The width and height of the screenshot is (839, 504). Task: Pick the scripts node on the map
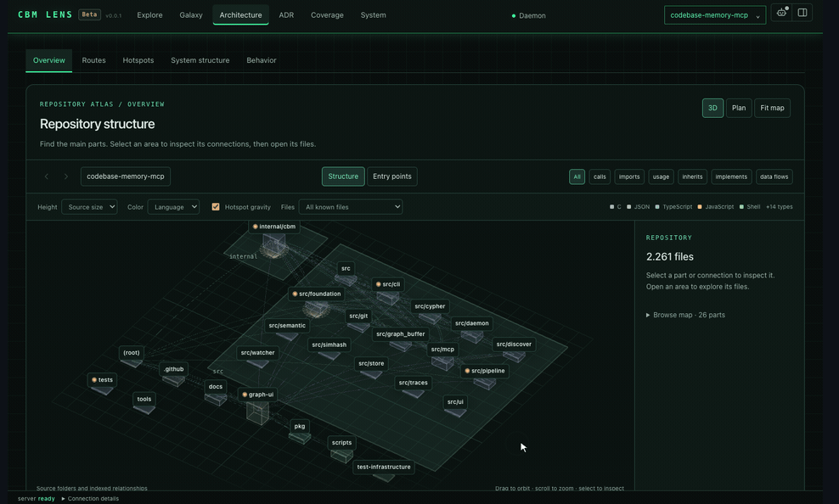pos(341,443)
